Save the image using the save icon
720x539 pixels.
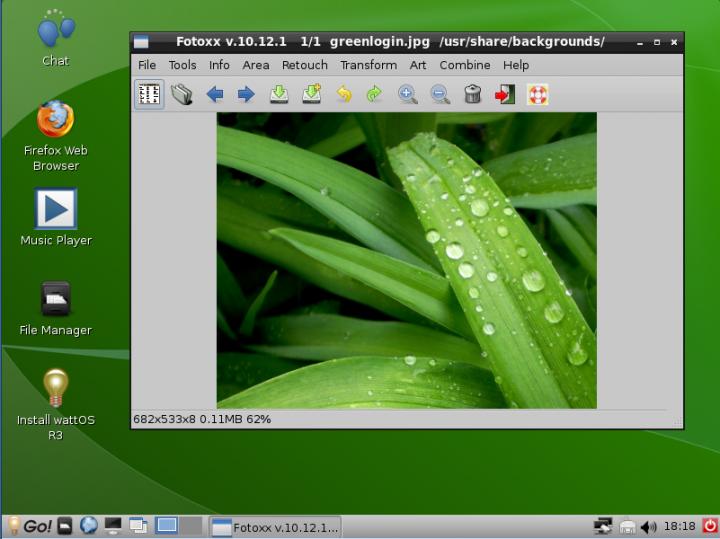pyautogui.click(x=279, y=94)
